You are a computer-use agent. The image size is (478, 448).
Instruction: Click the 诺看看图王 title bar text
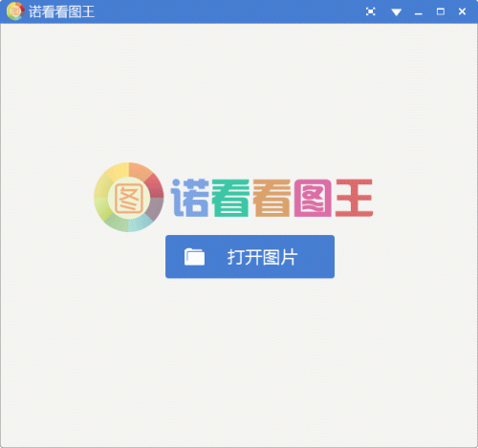61,11
